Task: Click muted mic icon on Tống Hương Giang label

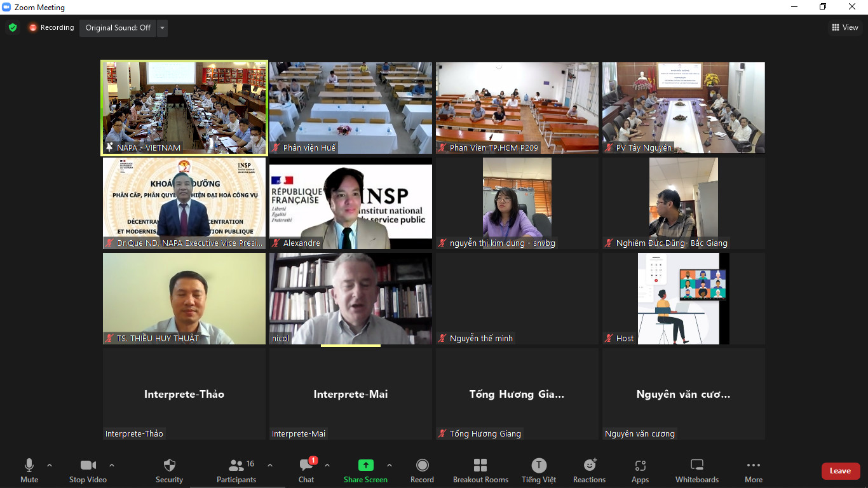Action: click(442, 434)
